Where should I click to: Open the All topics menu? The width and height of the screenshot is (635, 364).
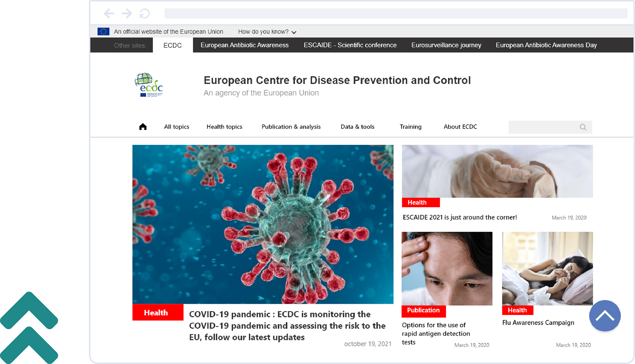[x=177, y=127]
